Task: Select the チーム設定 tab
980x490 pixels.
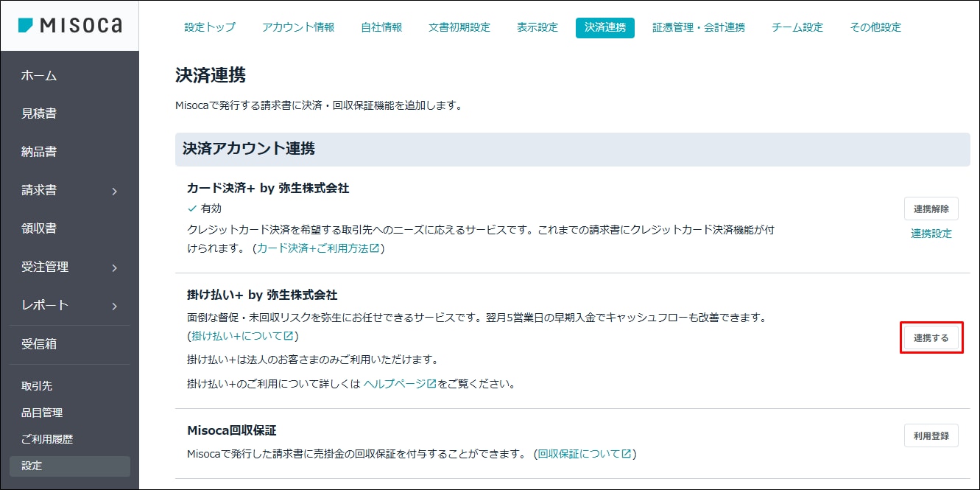Action: pyautogui.click(x=797, y=27)
